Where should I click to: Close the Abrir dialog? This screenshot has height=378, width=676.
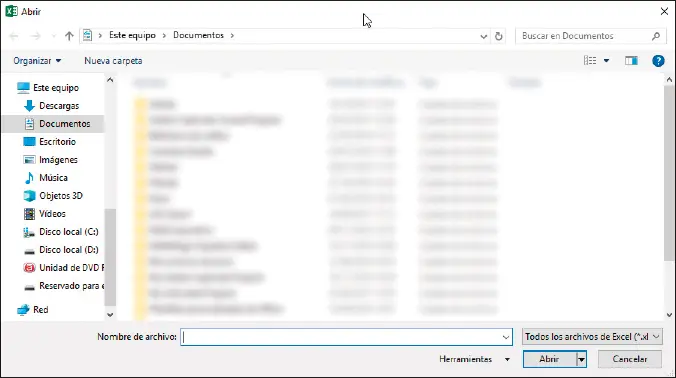pyautogui.click(x=664, y=11)
